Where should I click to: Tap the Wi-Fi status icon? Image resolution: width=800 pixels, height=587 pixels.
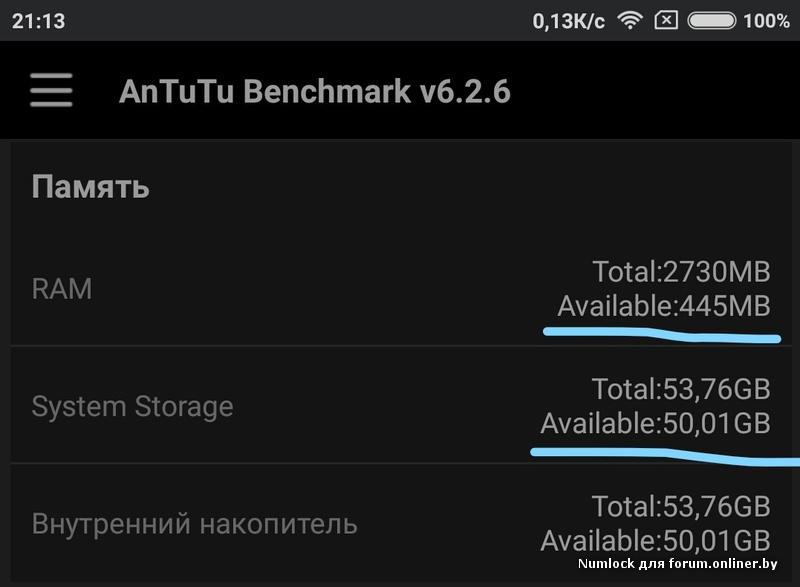tap(629, 20)
